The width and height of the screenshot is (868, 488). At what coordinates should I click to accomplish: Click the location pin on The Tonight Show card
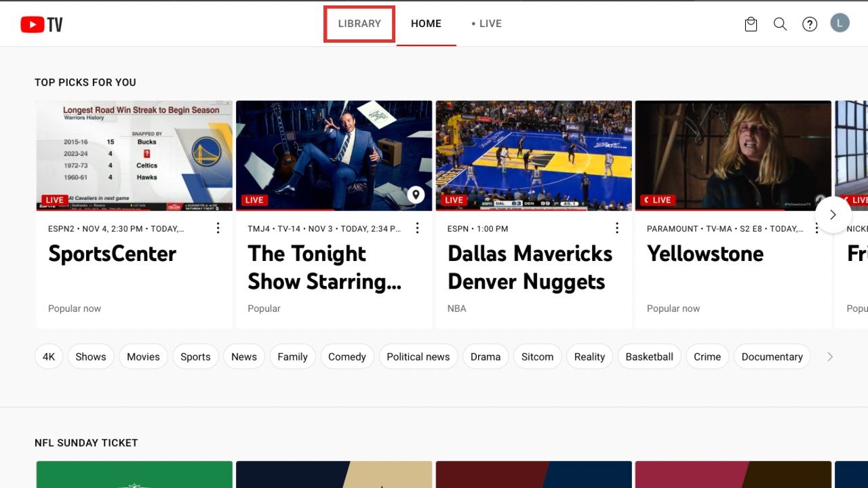point(416,195)
